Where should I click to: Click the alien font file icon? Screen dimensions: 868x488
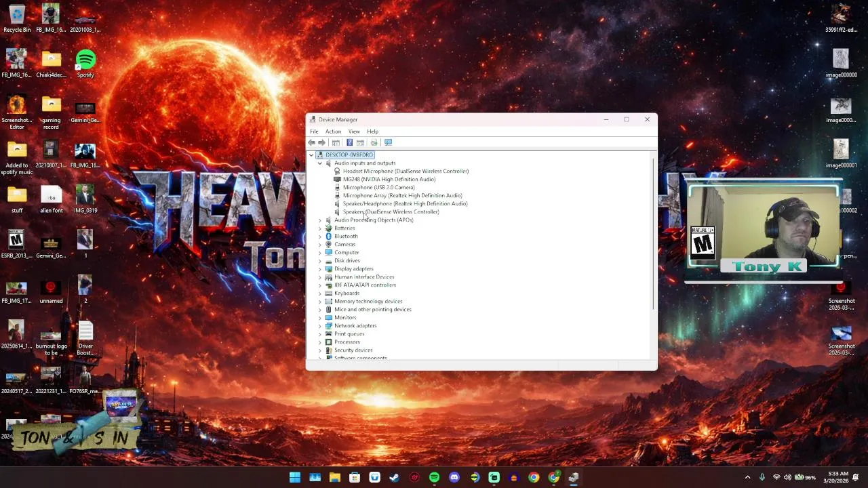51,200
